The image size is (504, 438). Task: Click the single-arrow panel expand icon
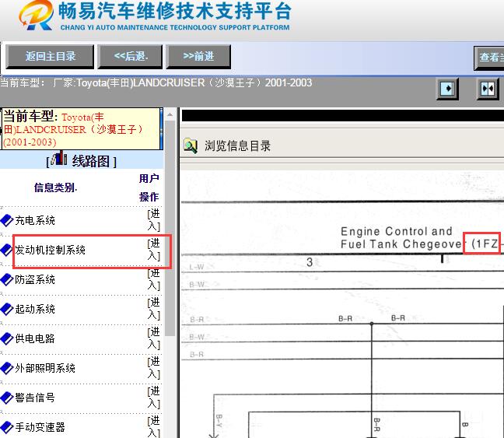click(x=447, y=89)
